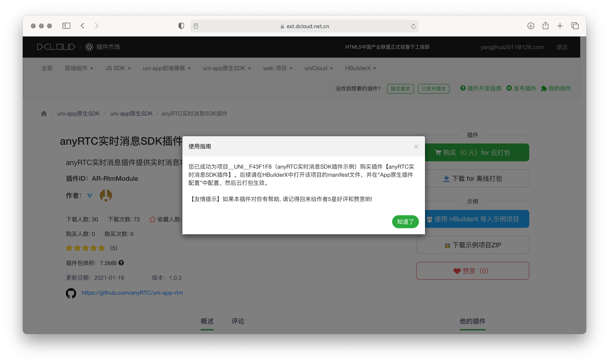This screenshot has width=609, height=364.
Task: Switch to the 评论 tab
Action: point(238,321)
